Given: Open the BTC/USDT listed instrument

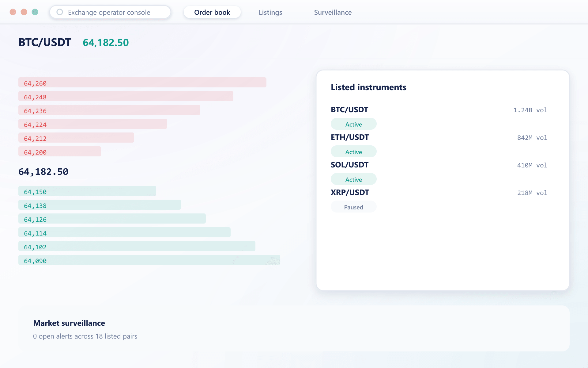Looking at the screenshot, I should pos(349,110).
